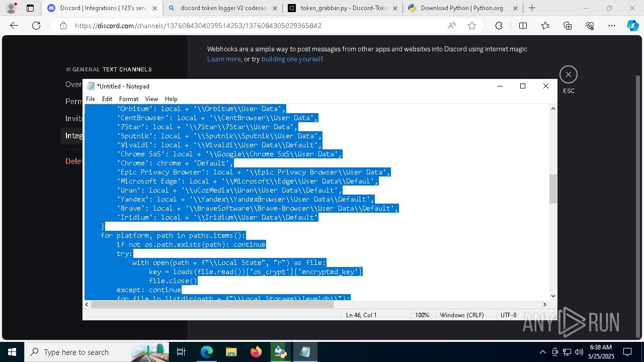
Task: Select the Notepad taskbar icon
Action: [305, 352]
